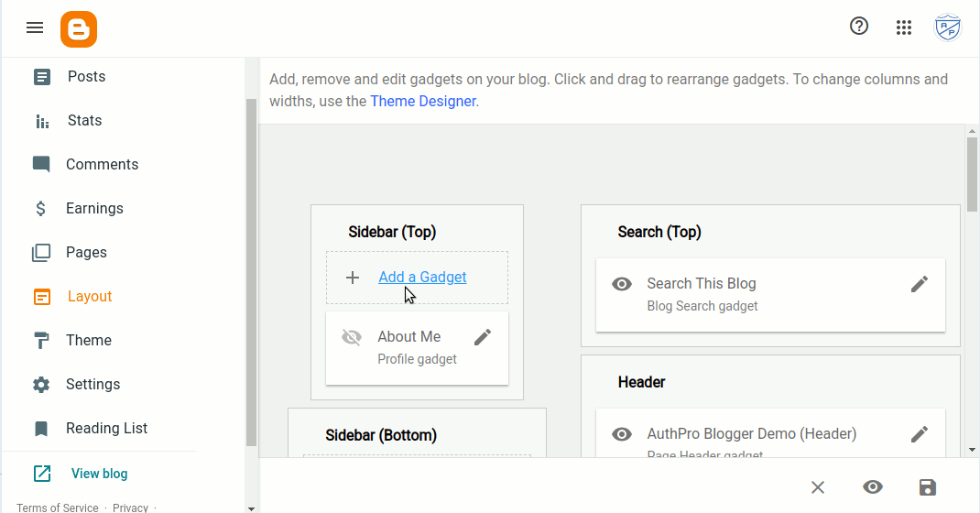Edit the Search This Blog gadget

(x=920, y=284)
